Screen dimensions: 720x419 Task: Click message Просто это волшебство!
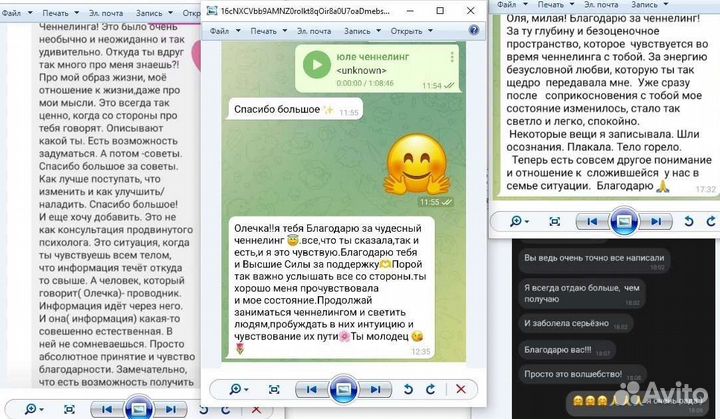tap(583, 374)
